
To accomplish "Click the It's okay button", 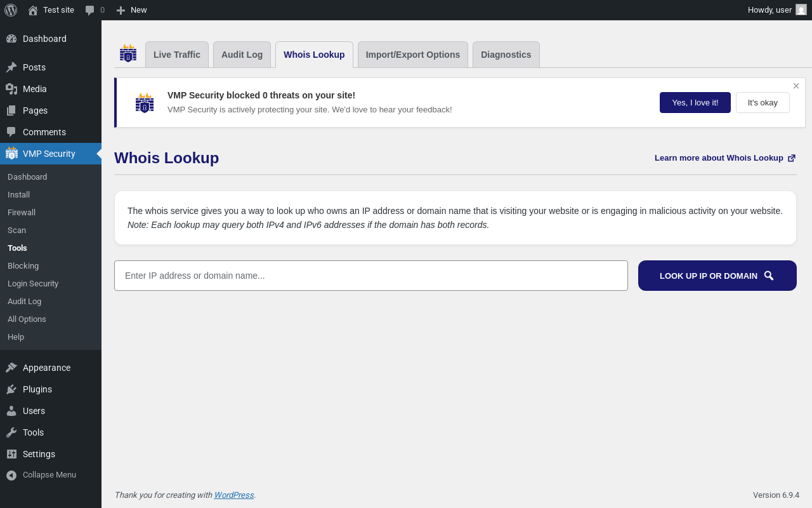I will [x=763, y=102].
